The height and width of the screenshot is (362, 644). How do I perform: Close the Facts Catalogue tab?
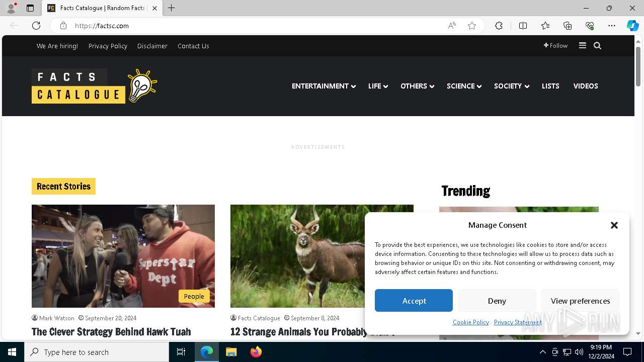coord(154,8)
